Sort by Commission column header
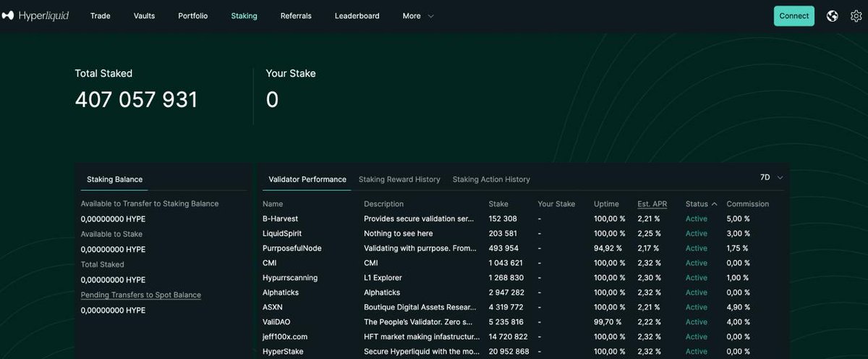This screenshot has height=359, width=868. tap(747, 204)
